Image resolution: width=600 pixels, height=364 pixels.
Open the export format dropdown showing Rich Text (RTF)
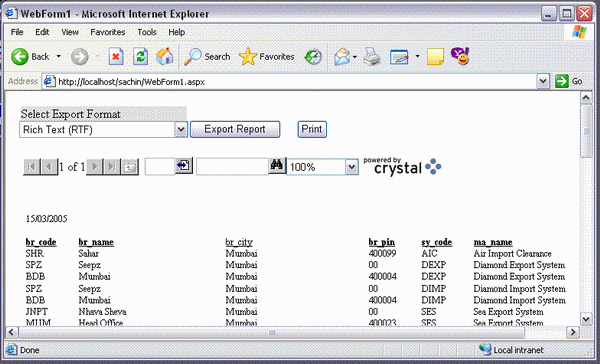click(x=181, y=130)
